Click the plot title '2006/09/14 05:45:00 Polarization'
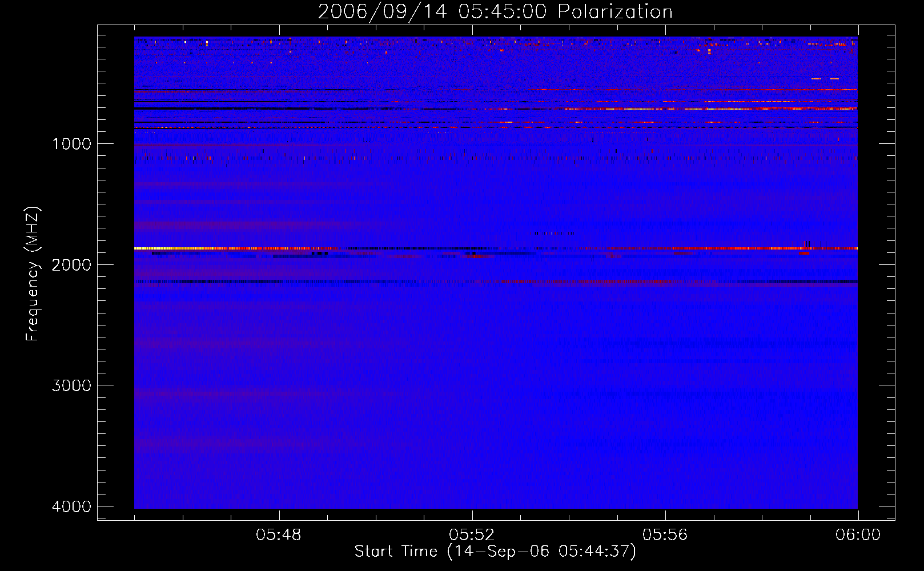This screenshot has height=571, width=924. click(495, 11)
